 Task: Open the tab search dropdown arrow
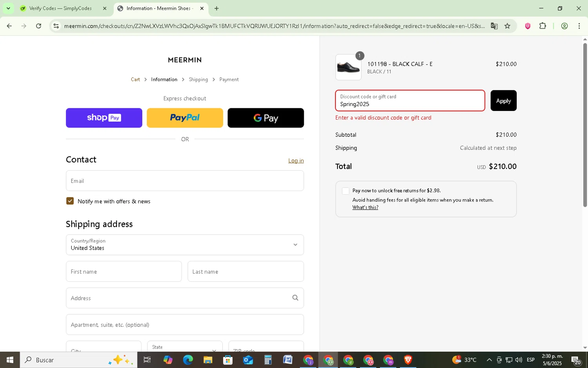click(8, 8)
